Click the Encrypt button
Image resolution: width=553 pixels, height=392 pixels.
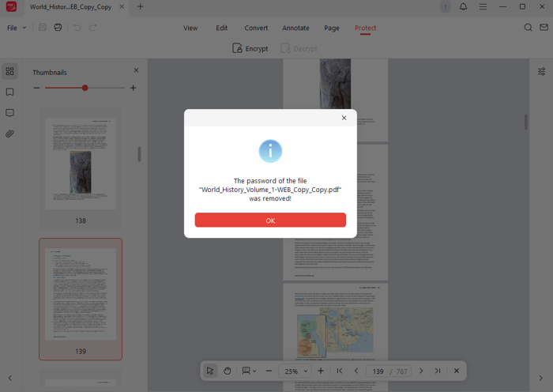(250, 48)
